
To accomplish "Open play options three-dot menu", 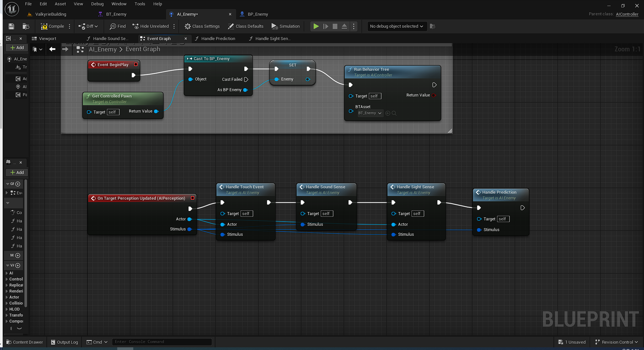I will tap(354, 26).
